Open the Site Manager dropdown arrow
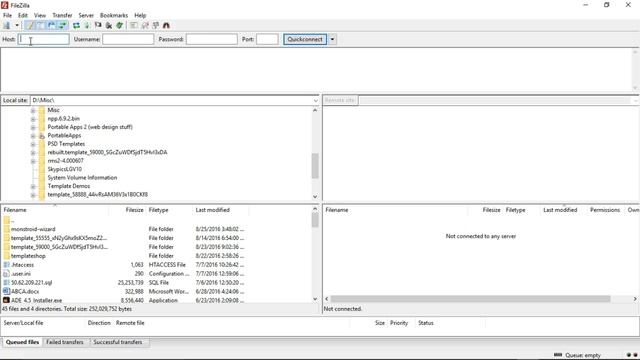The image size is (640, 360). click(17, 25)
